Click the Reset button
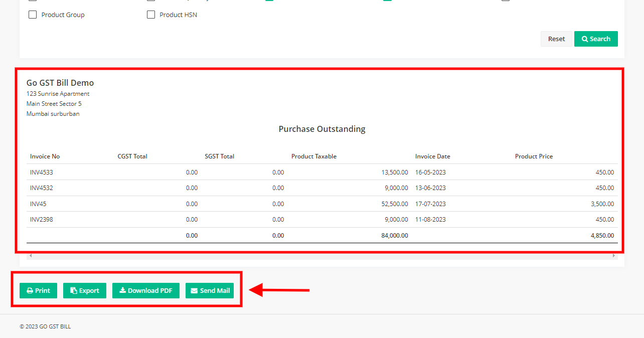 point(556,39)
